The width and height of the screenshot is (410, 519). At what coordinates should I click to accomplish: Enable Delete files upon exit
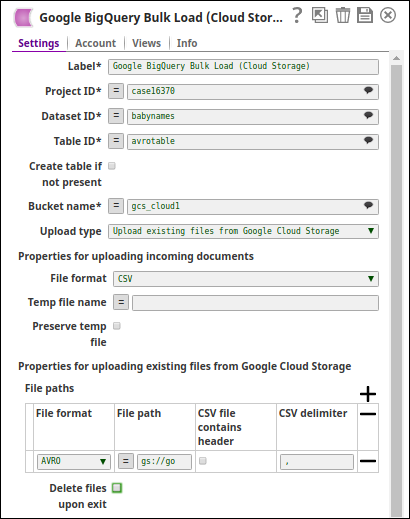coord(117,488)
